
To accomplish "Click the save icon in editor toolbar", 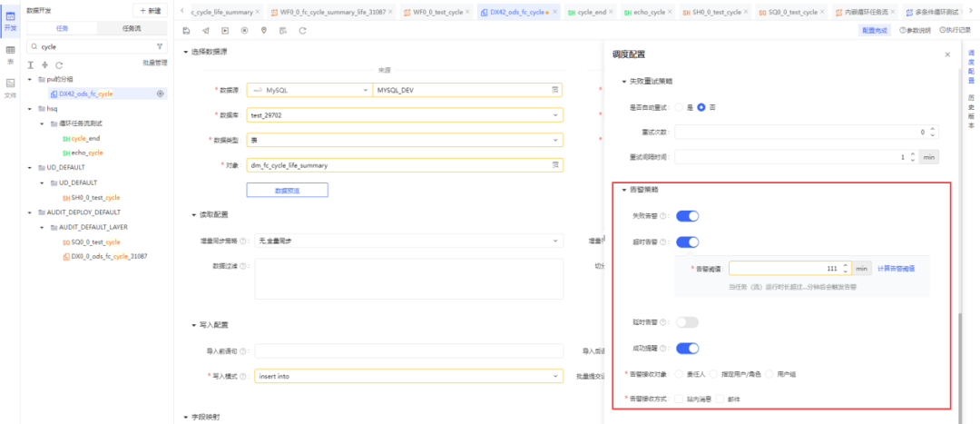I will (x=186, y=31).
